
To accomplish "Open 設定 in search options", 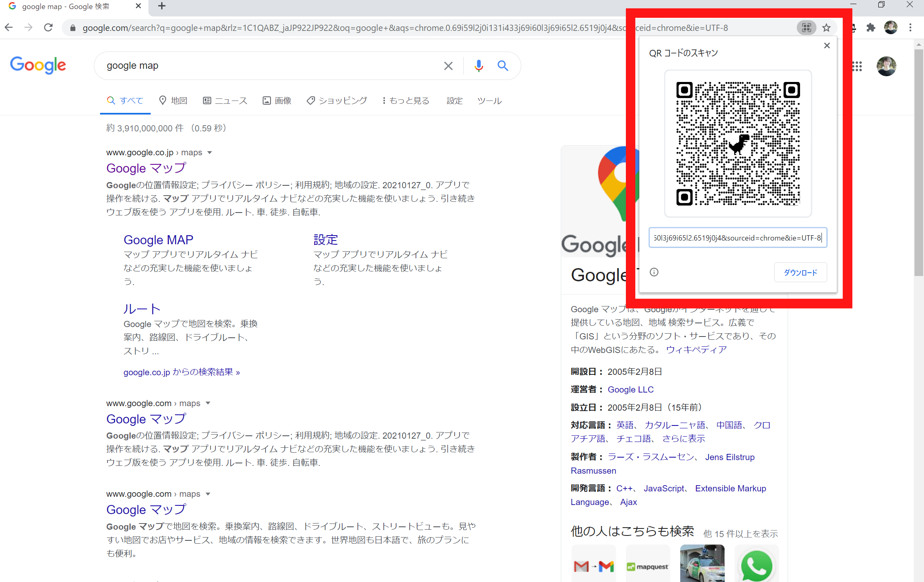I will pos(455,101).
